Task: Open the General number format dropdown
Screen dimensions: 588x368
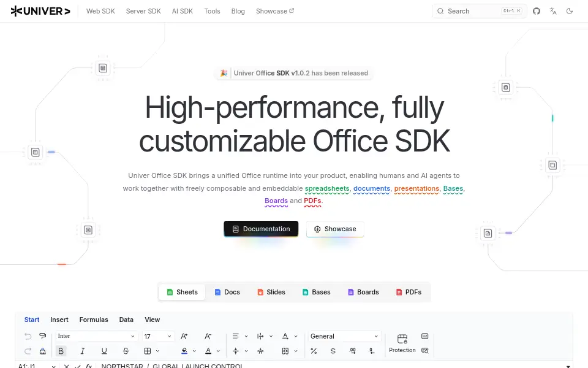Action: pos(344,337)
